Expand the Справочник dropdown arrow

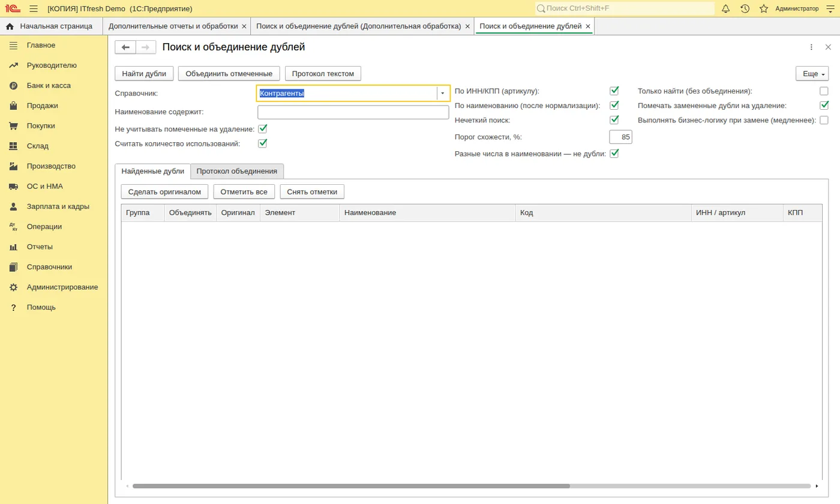442,94
